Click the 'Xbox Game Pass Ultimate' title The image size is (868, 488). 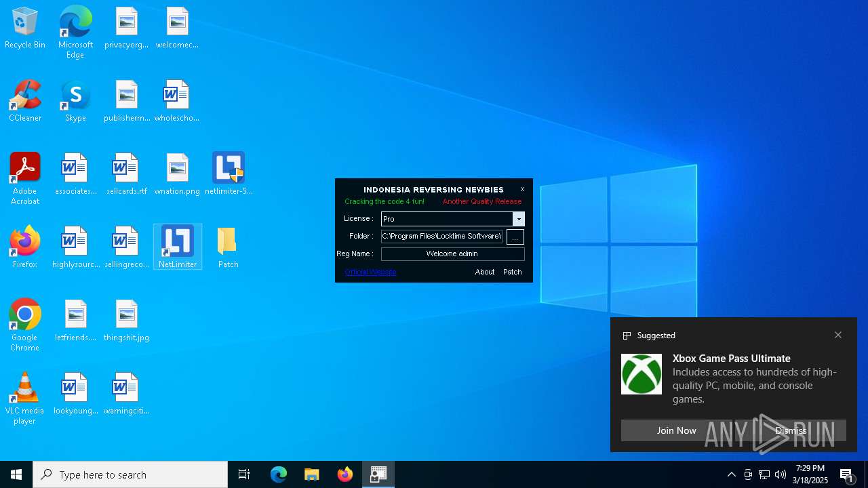(732, 359)
